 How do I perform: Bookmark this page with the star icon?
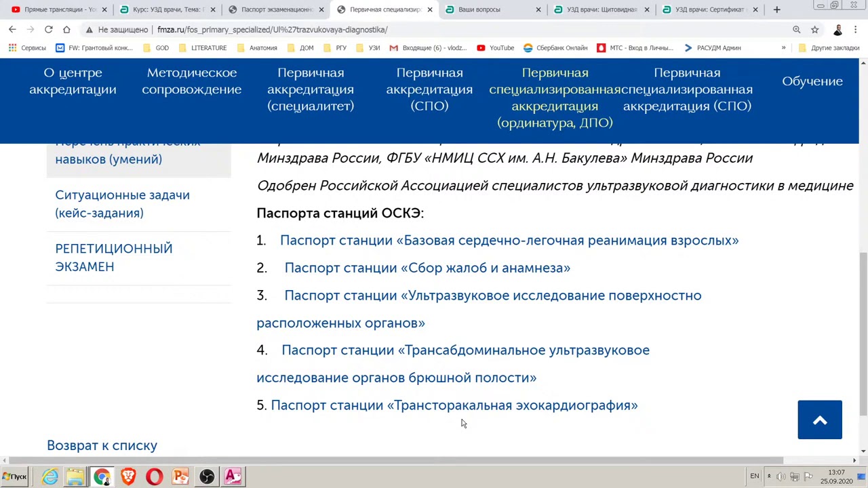pyautogui.click(x=814, y=29)
